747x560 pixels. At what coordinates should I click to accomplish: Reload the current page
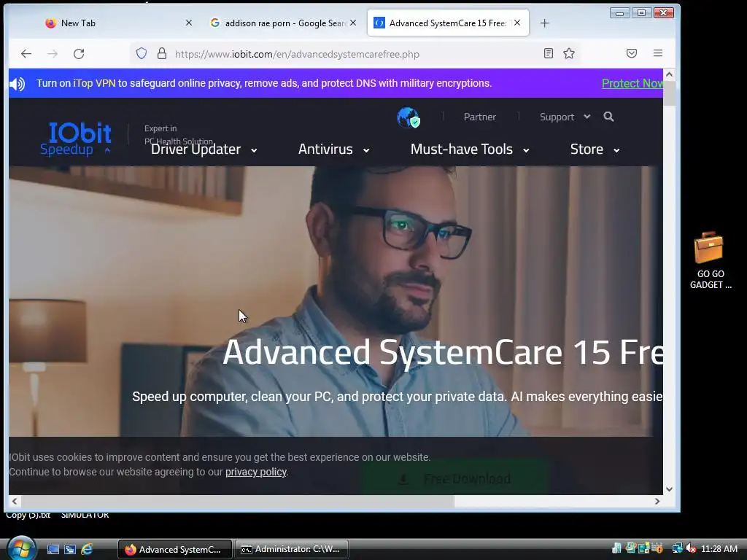(x=79, y=54)
